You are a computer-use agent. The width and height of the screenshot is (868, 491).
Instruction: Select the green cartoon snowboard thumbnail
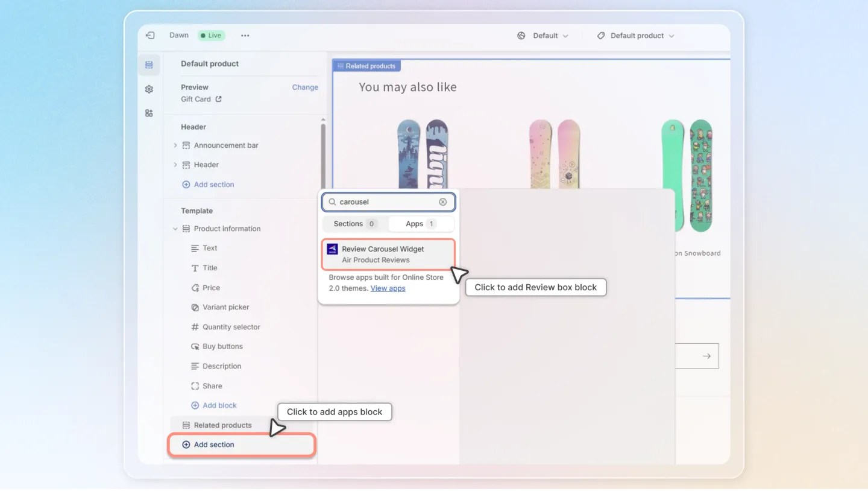(x=687, y=175)
